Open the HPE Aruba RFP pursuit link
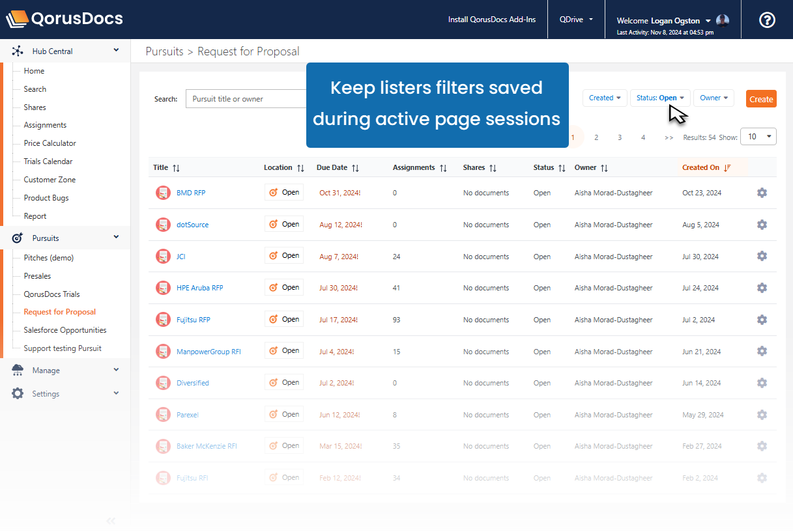This screenshot has height=532, width=793. (200, 288)
